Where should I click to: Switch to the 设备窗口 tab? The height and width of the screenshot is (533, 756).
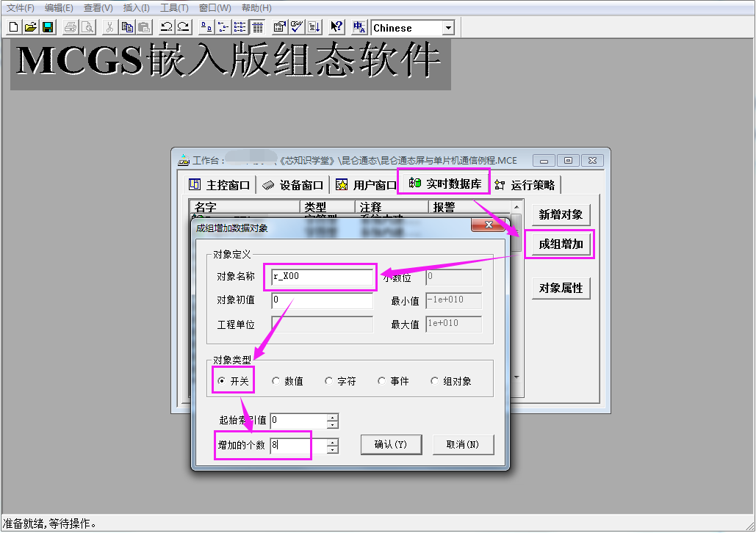292,184
